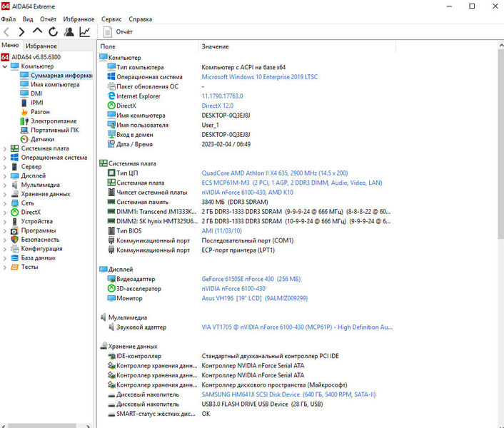Click the База данных icon
This screenshot has width=504, height=428.
pyautogui.click(x=14, y=258)
